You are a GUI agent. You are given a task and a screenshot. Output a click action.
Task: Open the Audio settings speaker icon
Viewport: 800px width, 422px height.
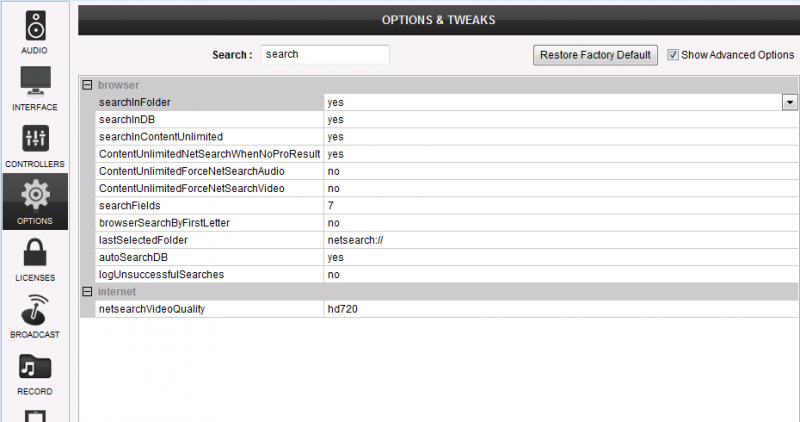(x=35, y=26)
